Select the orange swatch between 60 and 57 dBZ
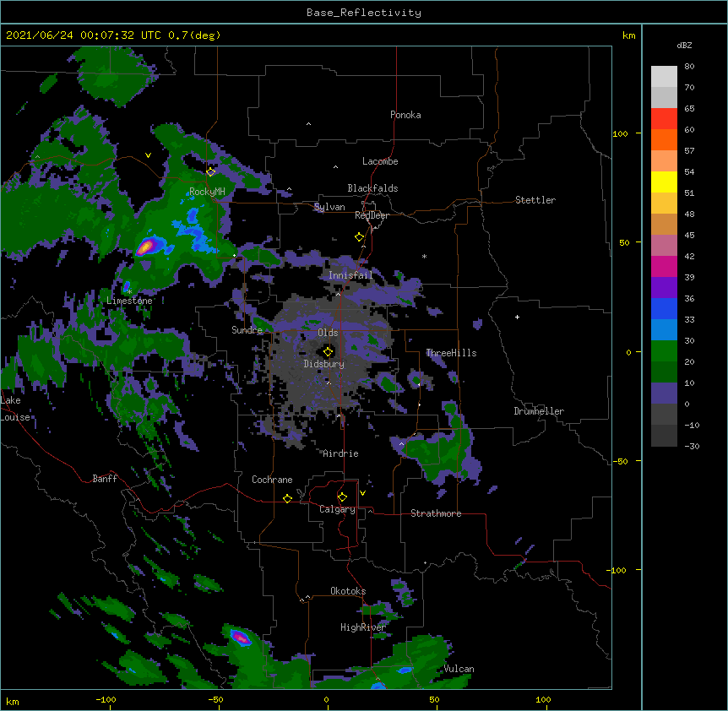Image resolution: width=728 pixels, height=711 pixels. [x=664, y=139]
